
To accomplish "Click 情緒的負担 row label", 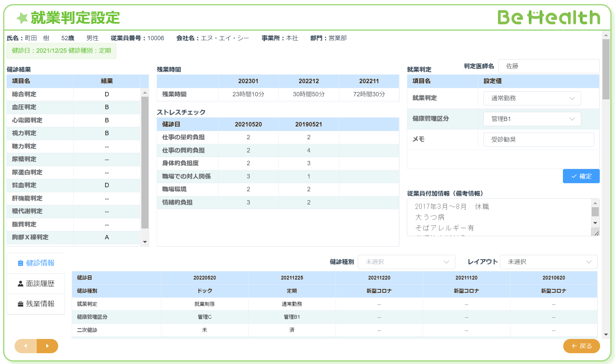I will click(177, 202).
